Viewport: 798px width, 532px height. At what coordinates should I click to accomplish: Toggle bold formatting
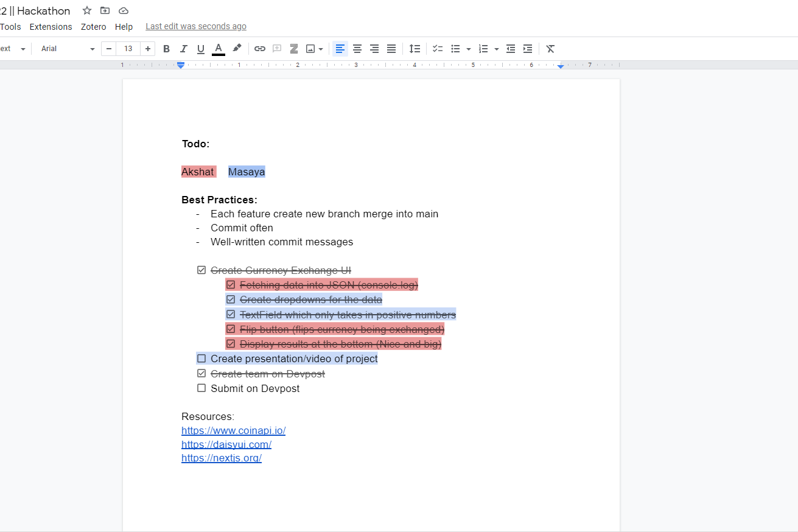click(x=166, y=49)
